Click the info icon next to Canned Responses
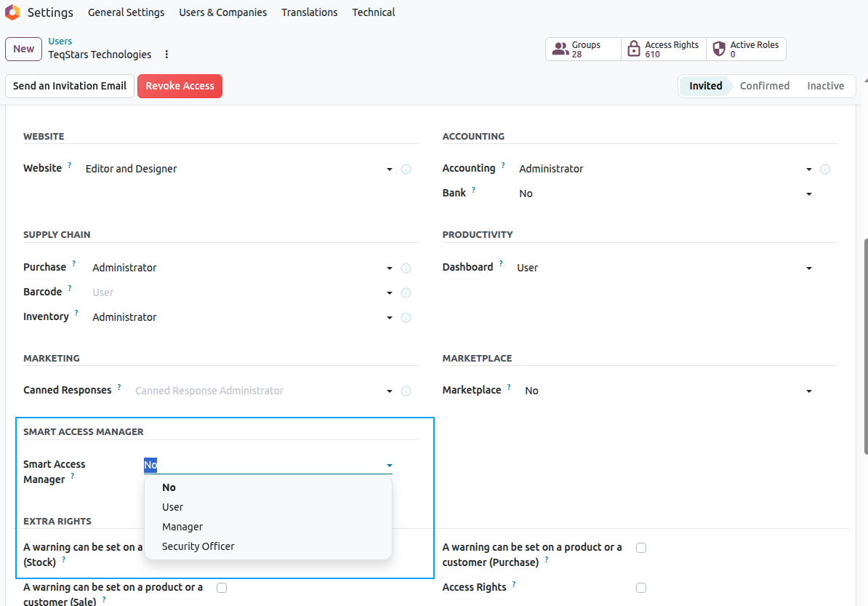Screen dimensions: 868x606 click(406, 391)
